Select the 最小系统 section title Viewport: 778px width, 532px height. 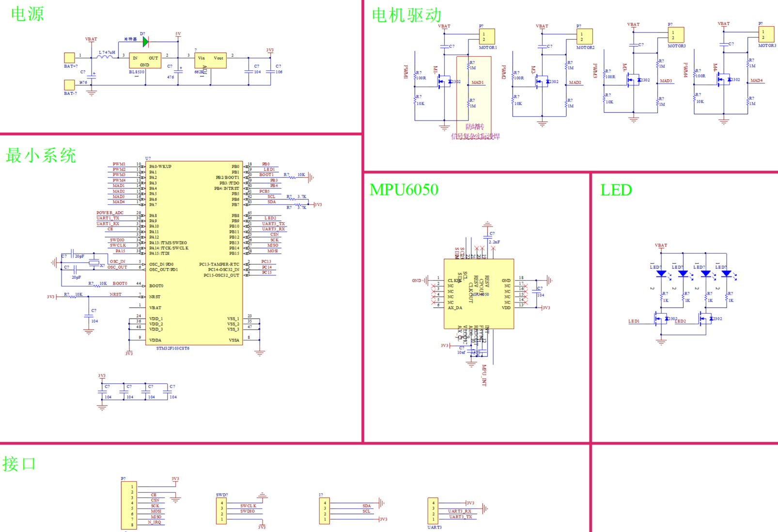[x=41, y=156]
